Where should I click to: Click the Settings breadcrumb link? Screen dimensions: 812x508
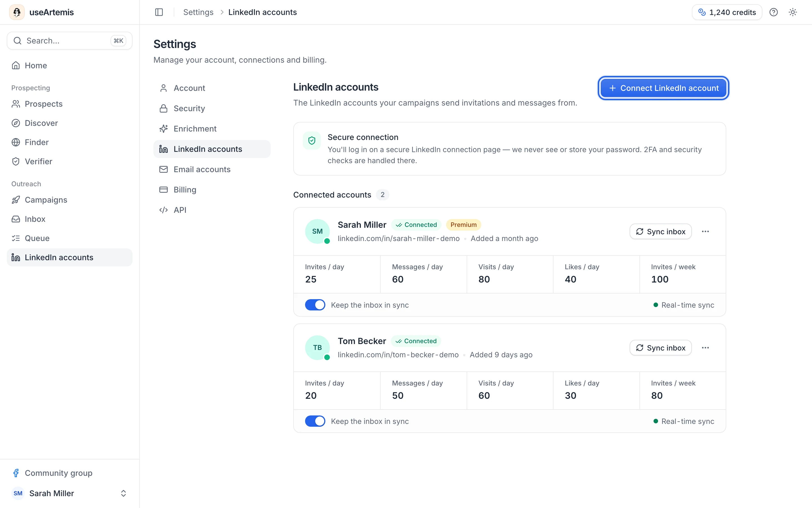tap(198, 12)
